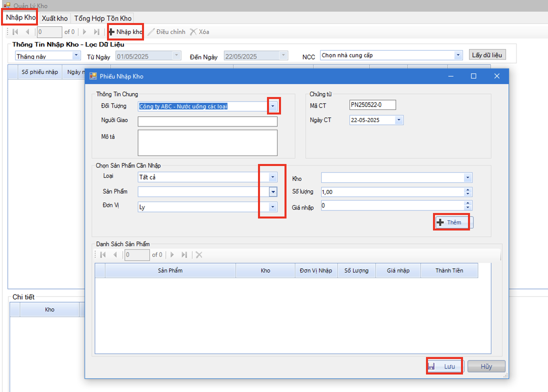This screenshot has width=548, height=392.
Task: Maximize the Phiếu Nhập Kho dialog
Action: click(473, 76)
